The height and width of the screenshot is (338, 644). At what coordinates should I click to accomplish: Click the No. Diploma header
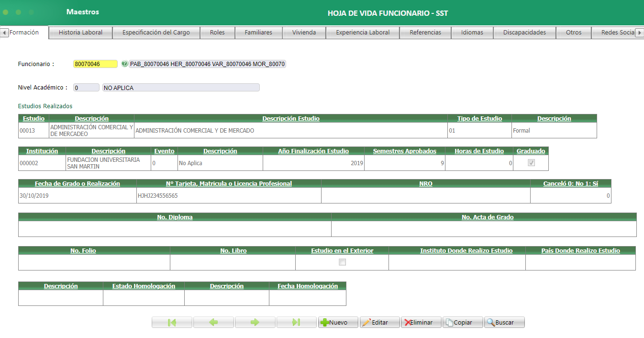pyautogui.click(x=175, y=217)
